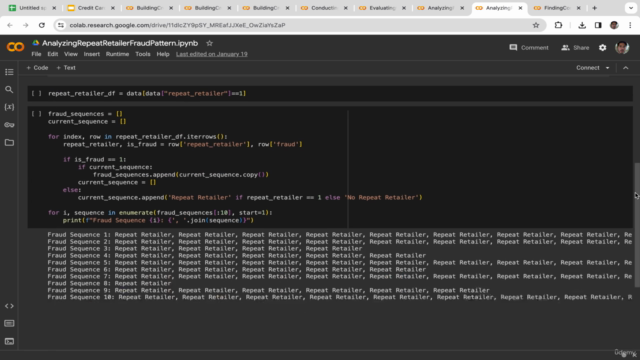Image resolution: width=640 pixels, height=360 pixels.
Task: Add a new text cell
Action: 66,68
